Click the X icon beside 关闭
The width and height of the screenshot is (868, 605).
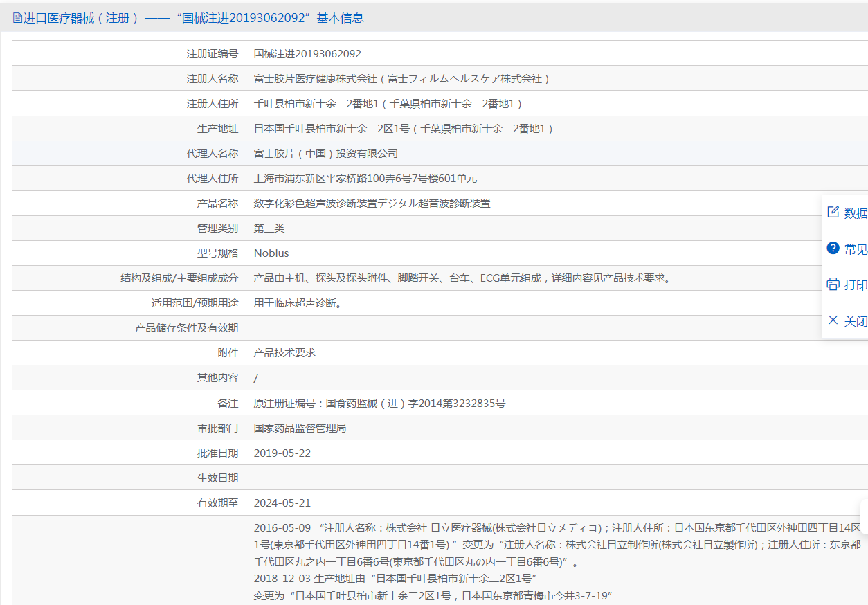click(833, 320)
